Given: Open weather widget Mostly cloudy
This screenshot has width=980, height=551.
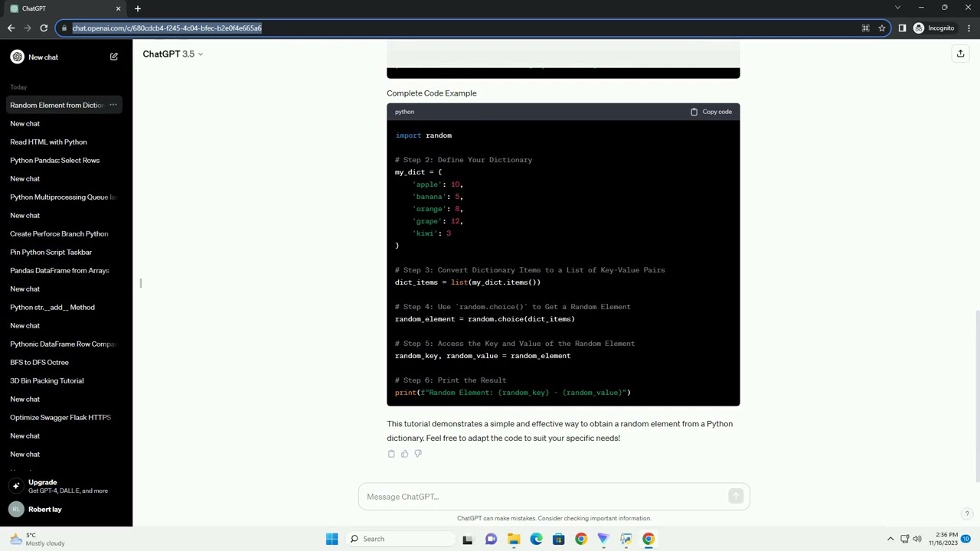Looking at the screenshot, I should pos(37,539).
